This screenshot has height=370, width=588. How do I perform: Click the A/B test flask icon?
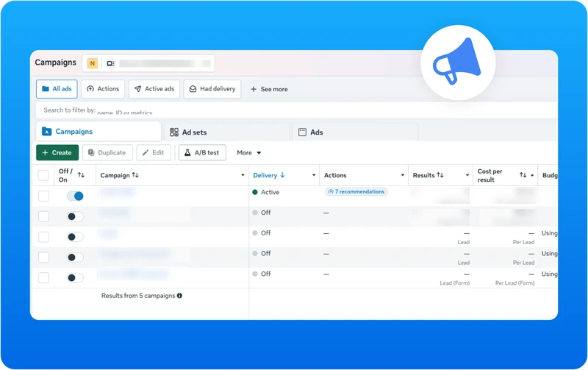point(187,152)
